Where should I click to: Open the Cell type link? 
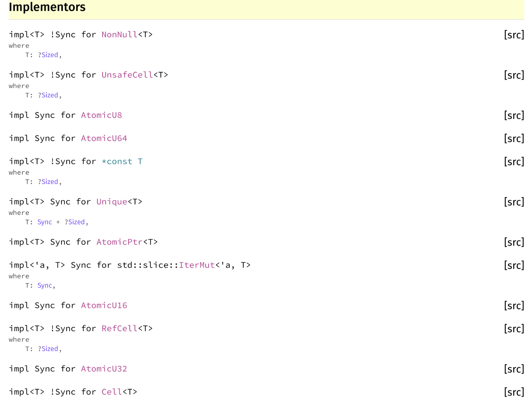112,392
